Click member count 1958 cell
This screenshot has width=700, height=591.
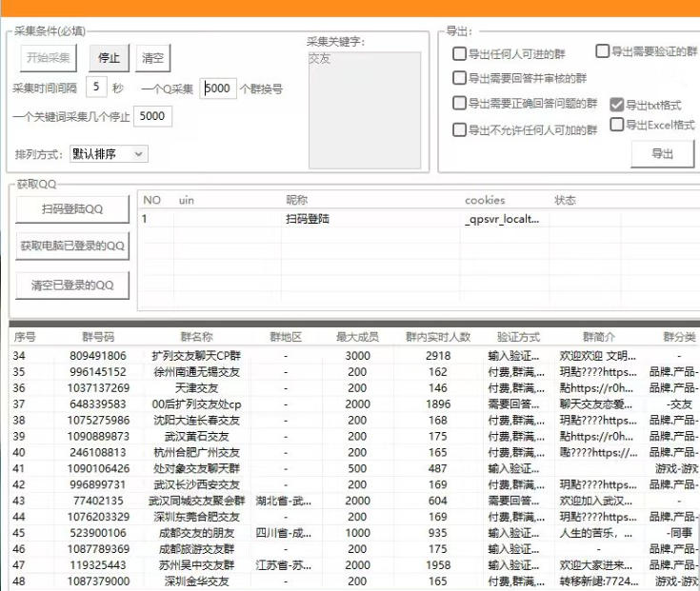coord(438,565)
